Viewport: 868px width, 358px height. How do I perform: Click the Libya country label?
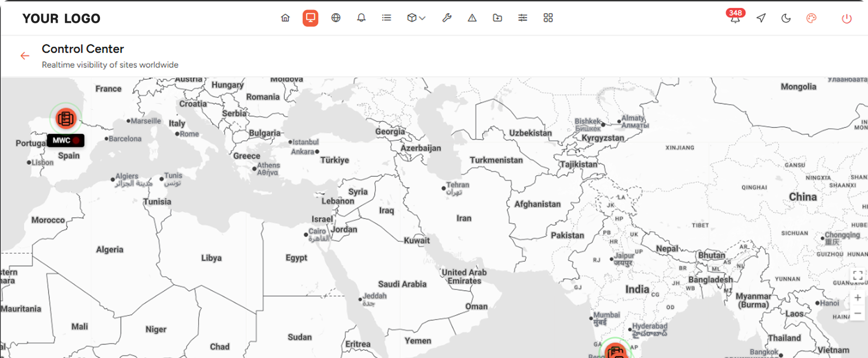pos(212,257)
